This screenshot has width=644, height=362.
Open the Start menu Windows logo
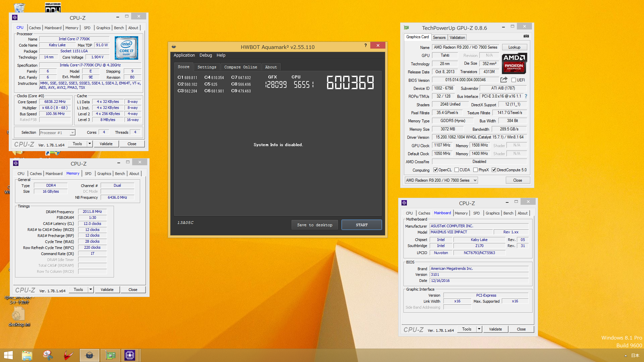(x=8, y=355)
